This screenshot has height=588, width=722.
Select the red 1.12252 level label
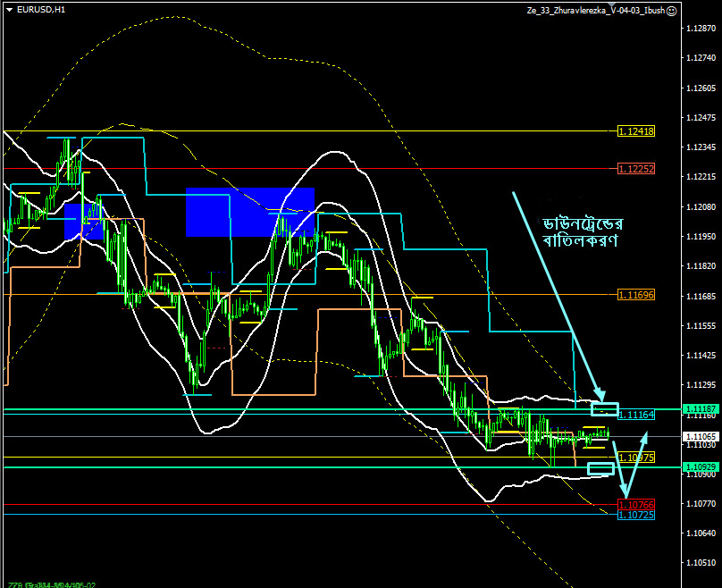[x=636, y=169]
